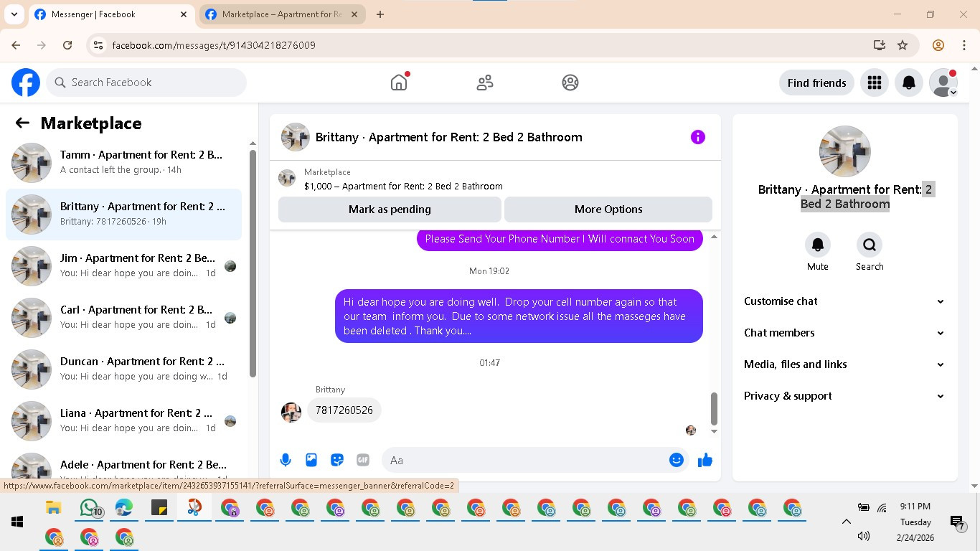This screenshot has width=980, height=551.
Task: Open the notifications bell in header
Action: [909, 83]
